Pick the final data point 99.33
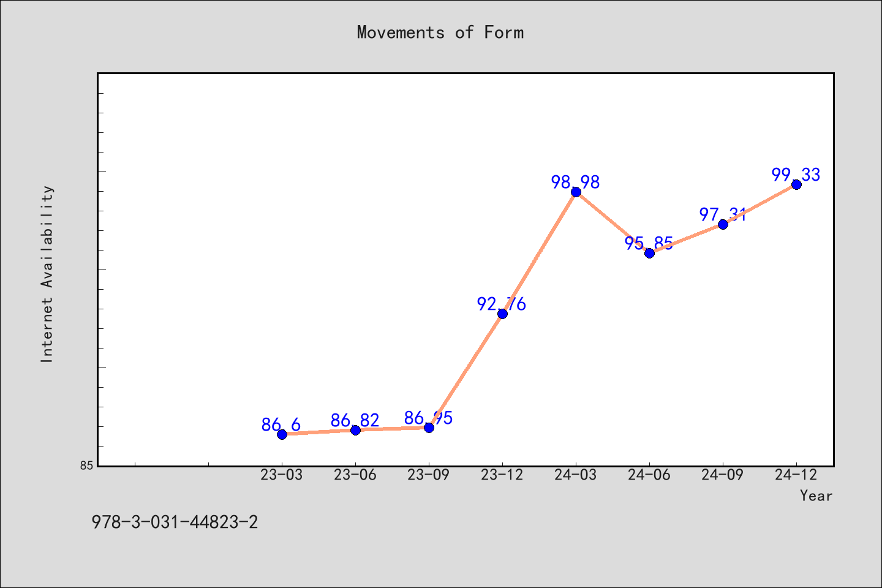Screen dimensions: 882x588 coord(796,184)
